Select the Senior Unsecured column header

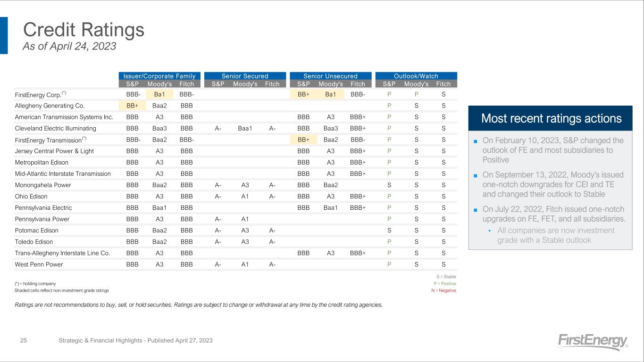[x=330, y=76]
